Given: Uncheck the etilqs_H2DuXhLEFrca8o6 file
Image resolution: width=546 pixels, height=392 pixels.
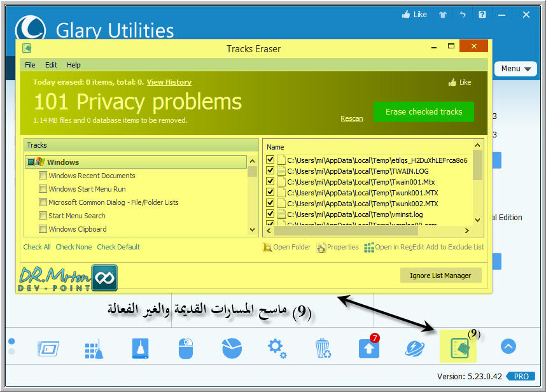Looking at the screenshot, I should point(270,160).
